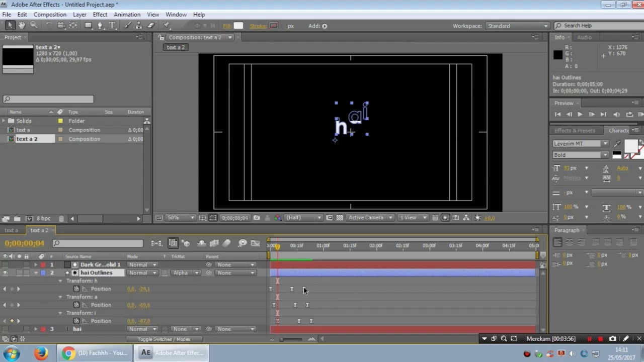The image size is (644, 362).
Task: Select the Puppet Pin tool
Action: point(167,26)
